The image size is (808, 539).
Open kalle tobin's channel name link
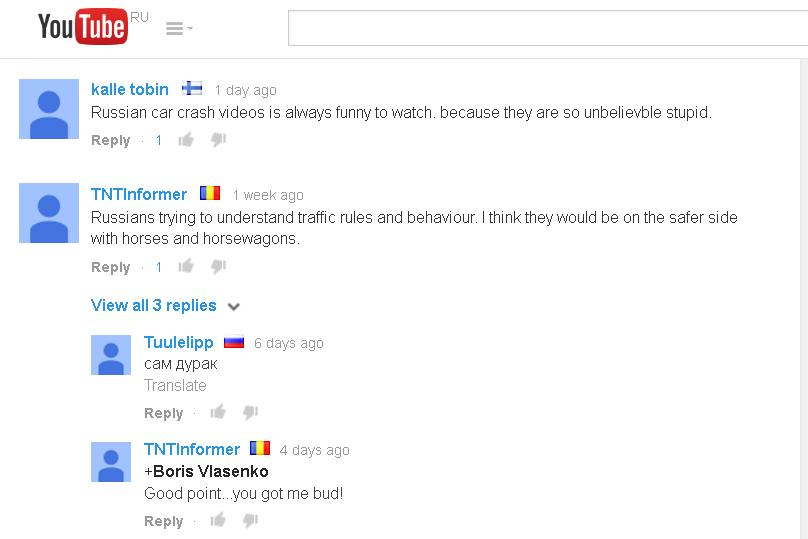pyautogui.click(x=129, y=89)
